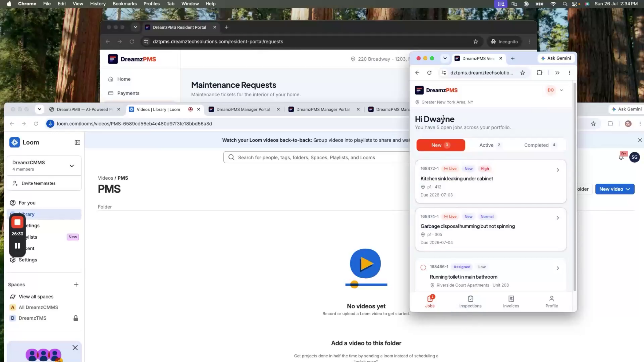Open Wi-Fi status in macOS menu bar
The width and height of the screenshot is (644, 362).
click(x=553, y=4)
